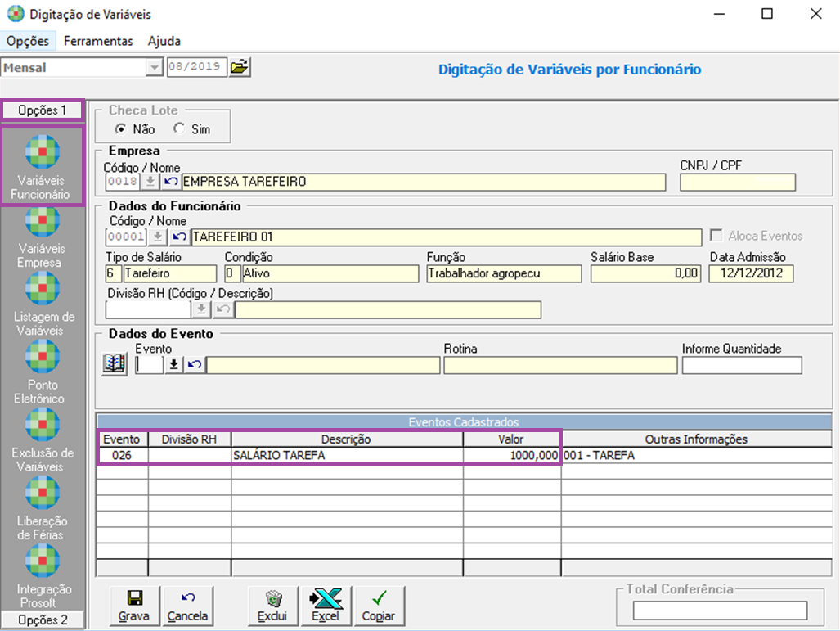
Task: Click the Tipo de Salário Tarefeiro field
Action: click(x=170, y=273)
